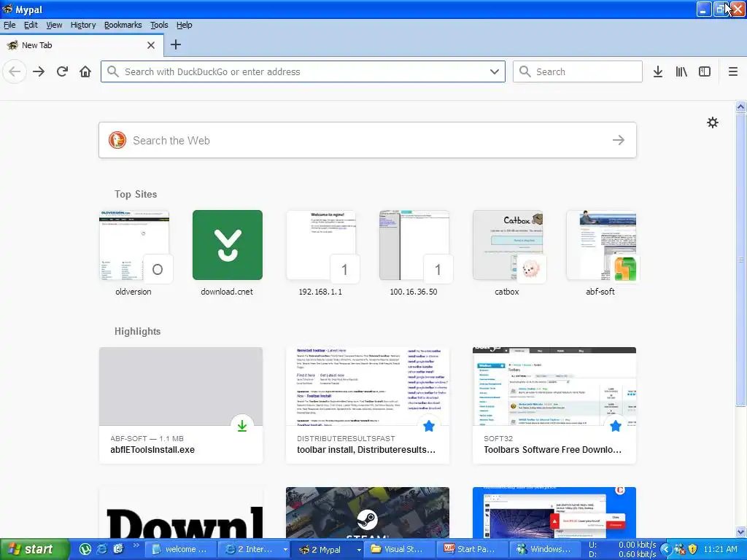Click the Top Sites section heading
The width and height of the screenshot is (747, 560).
click(136, 194)
